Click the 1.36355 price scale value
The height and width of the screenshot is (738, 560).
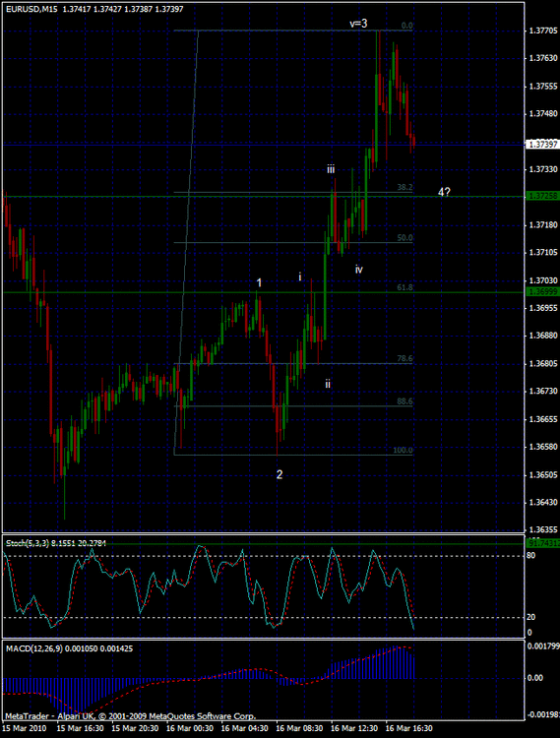(542, 530)
